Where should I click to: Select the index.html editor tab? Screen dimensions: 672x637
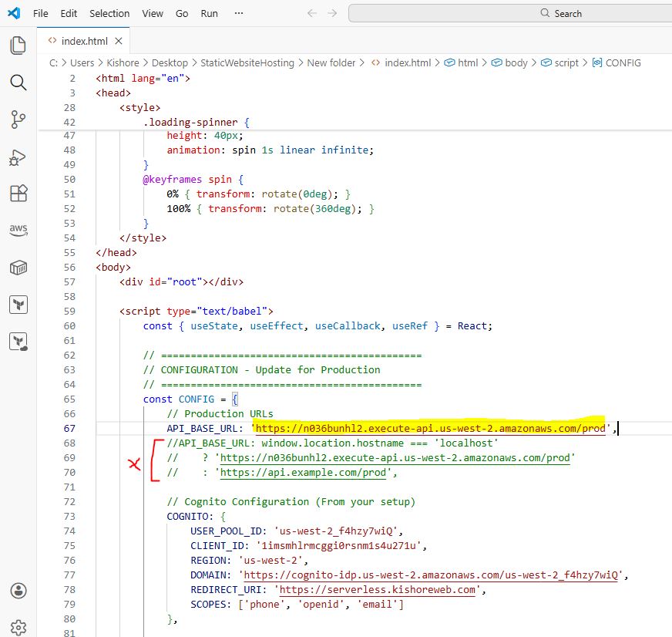[83, 40]
